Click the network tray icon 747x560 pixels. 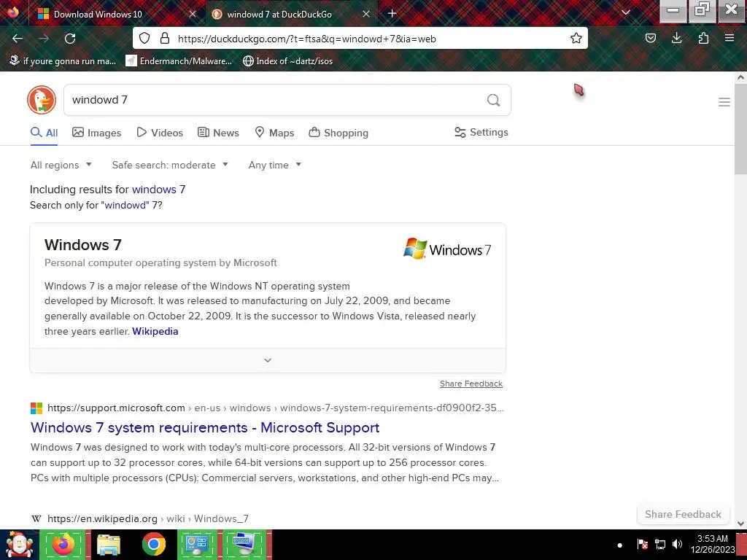(660, 544)
